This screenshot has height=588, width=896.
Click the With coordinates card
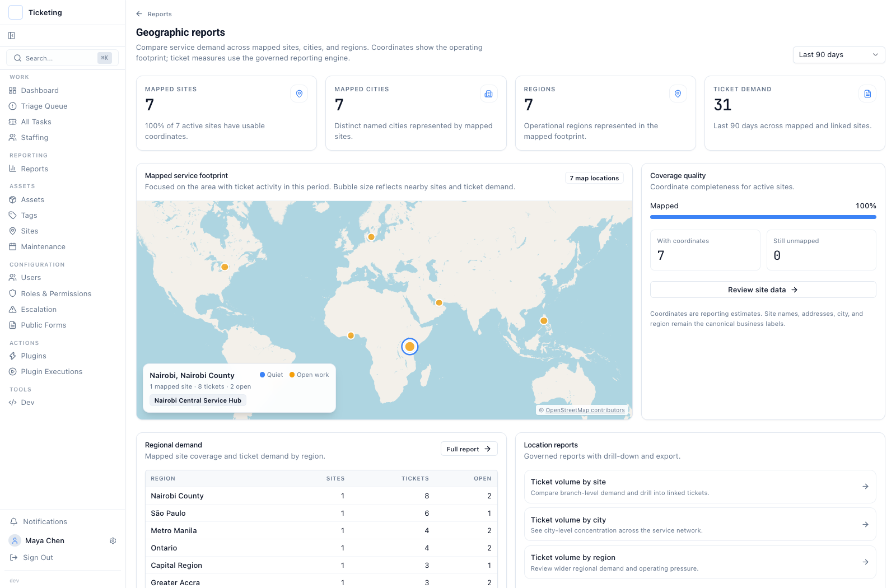705,250
